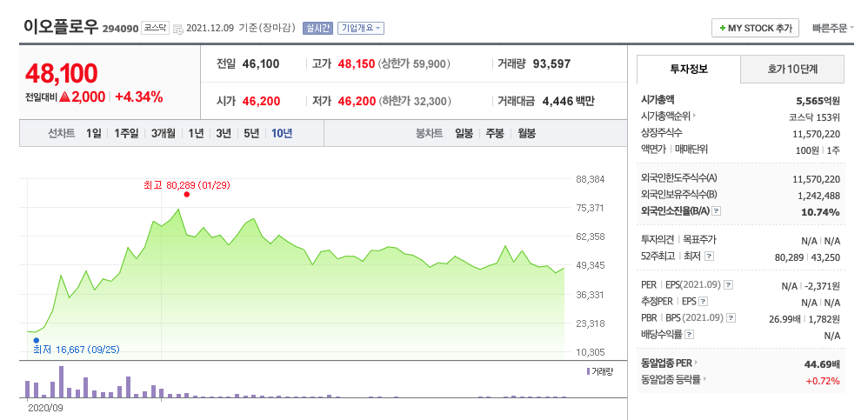Screen dimensions: 868x420
Task: Click the 거래대금 value 4,446 백만
Action: coord(569,102)
